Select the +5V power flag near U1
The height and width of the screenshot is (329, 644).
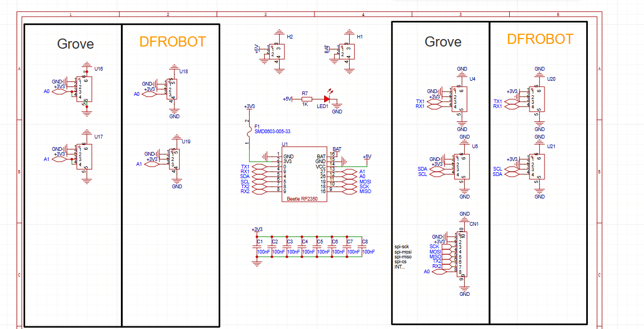[366, 157]
